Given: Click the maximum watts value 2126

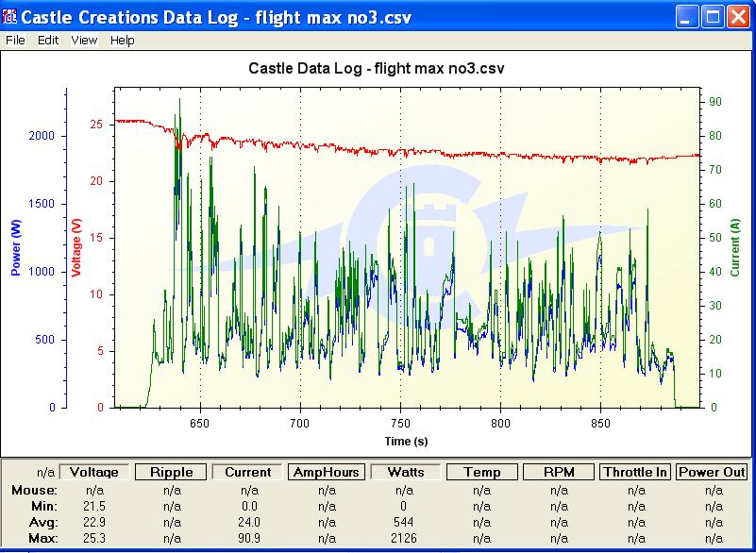Looking at the screenshot, I should point(404,538).
